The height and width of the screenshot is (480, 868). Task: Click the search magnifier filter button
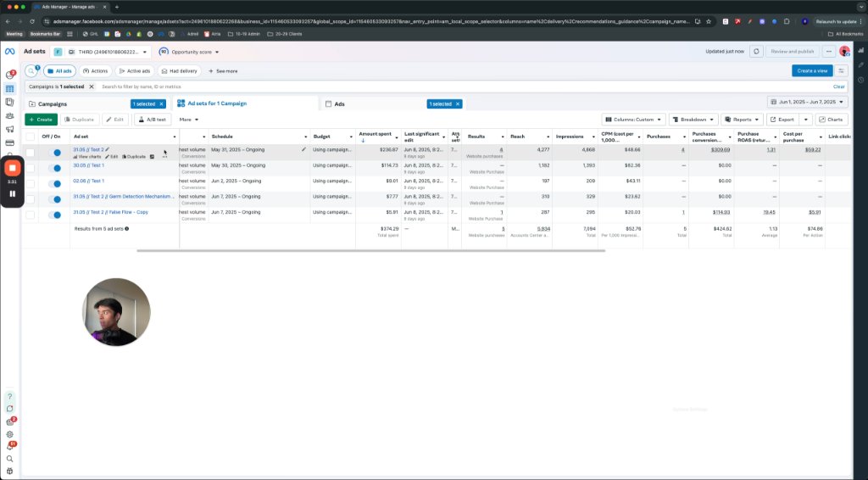tap(31, 71)
